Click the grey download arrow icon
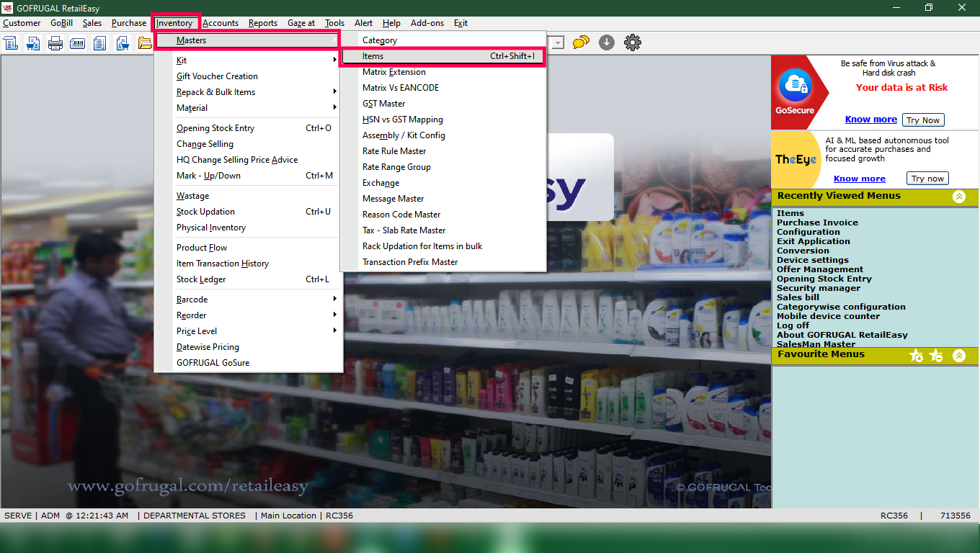Viewport: 980px width, 553px height. 607,42
